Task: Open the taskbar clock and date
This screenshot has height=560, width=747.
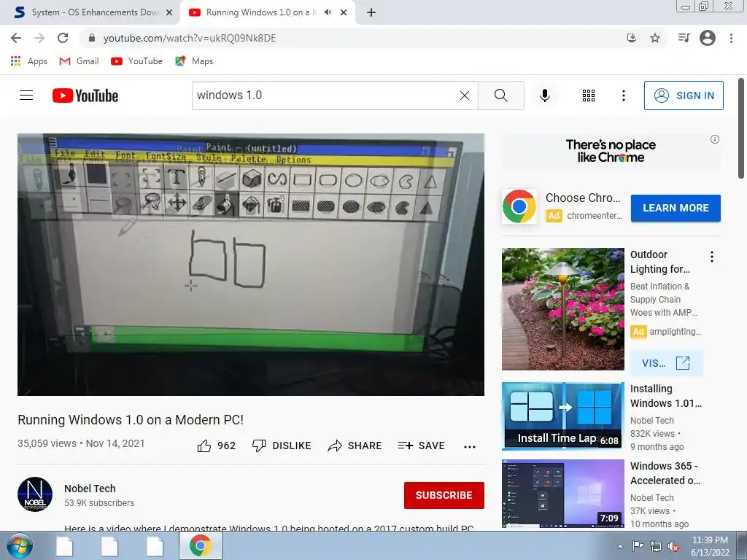Action: point(710,546)
